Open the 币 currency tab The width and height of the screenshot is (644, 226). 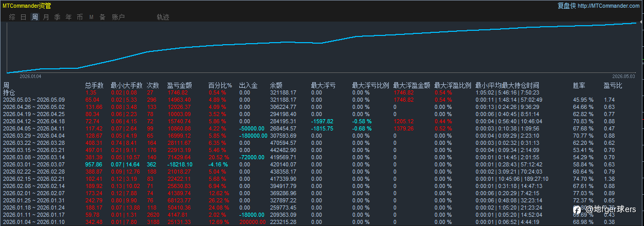coord(80,17)
